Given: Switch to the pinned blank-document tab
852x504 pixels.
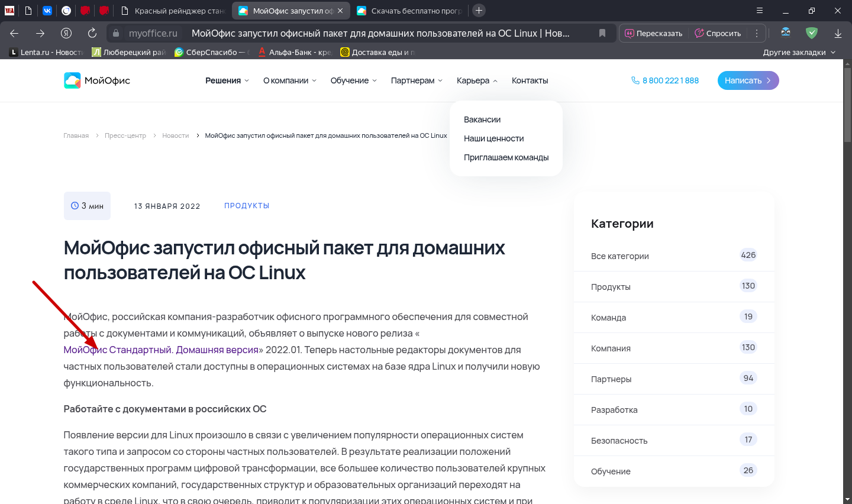Looking at the screenshot, I should point(28,11).
